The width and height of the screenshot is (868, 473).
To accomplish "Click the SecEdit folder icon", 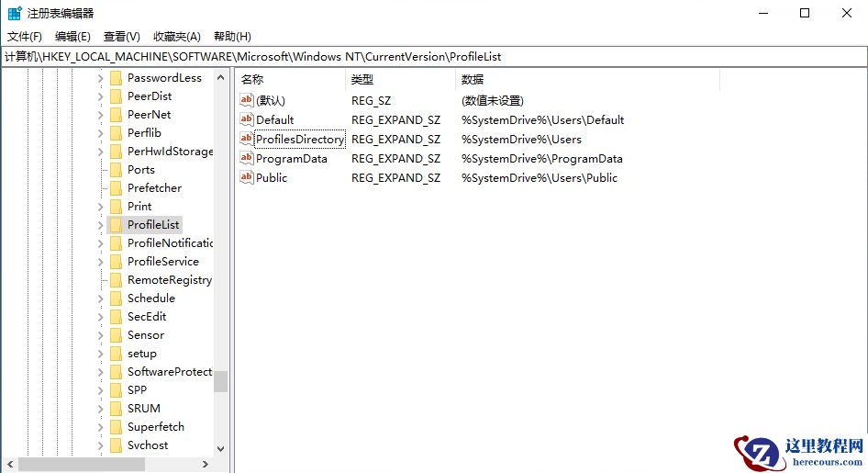I will pyautogui.click(x=116, y=316).
